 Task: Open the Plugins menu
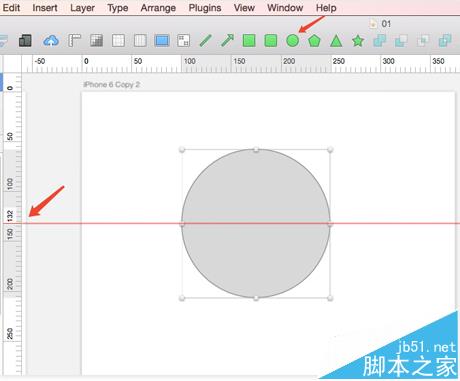pos(205,7)
